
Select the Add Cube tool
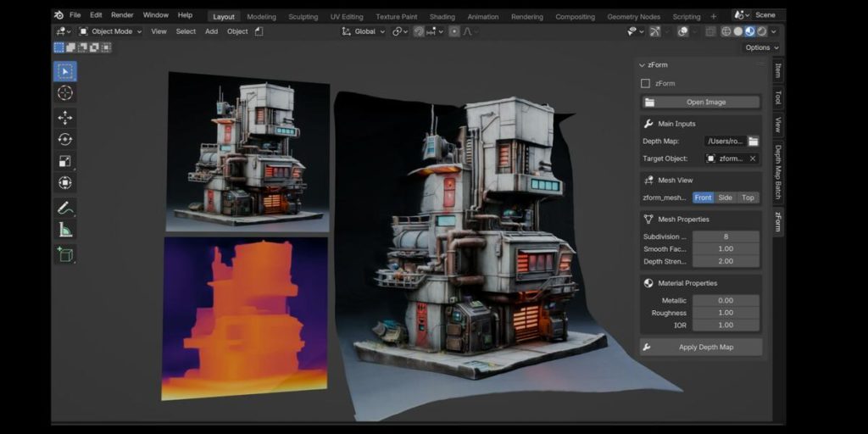[65, 253]
